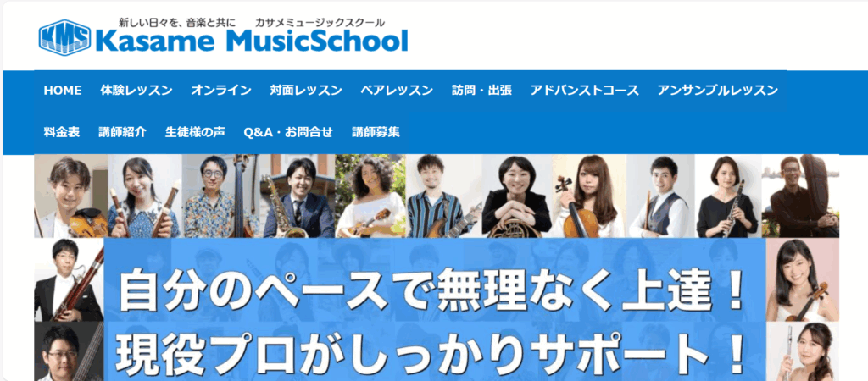Click the French horn teacher photo

click(x=516, y=196)
